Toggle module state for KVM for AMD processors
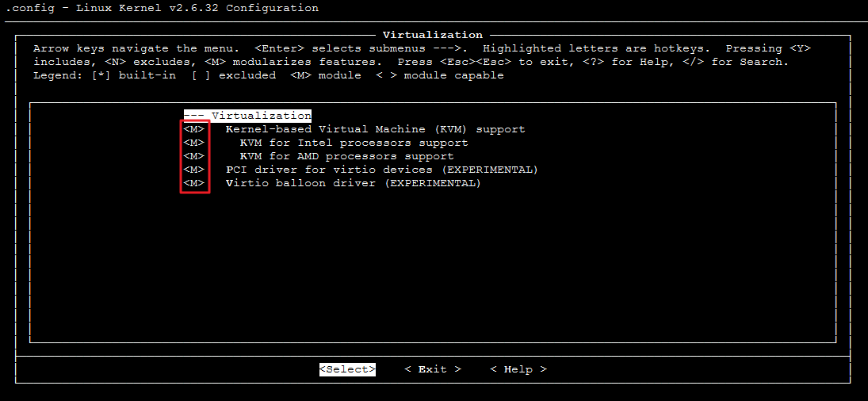 pyautogui.click(x=194, y=156)
